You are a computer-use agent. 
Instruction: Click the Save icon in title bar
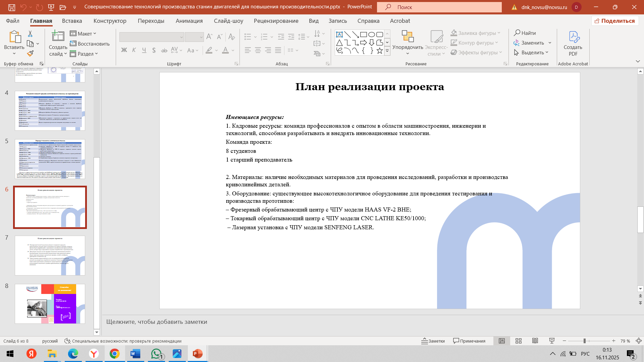pyautogui.click(x=11, y=7)
